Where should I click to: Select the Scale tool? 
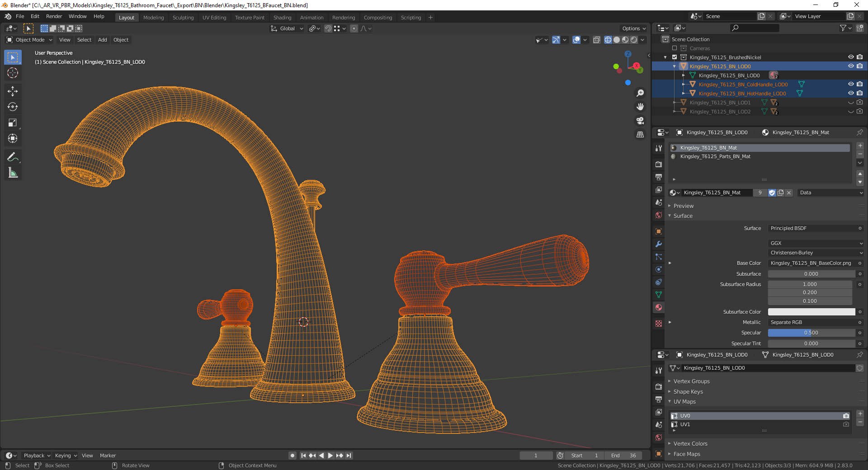[x=13, y=123]
